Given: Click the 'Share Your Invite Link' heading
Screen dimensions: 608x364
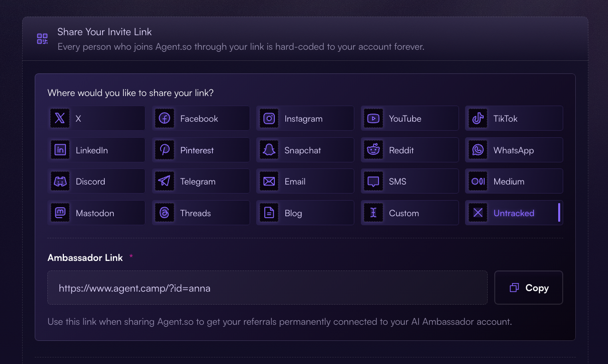Looking at the screenshot, I should tap(105, 32).
